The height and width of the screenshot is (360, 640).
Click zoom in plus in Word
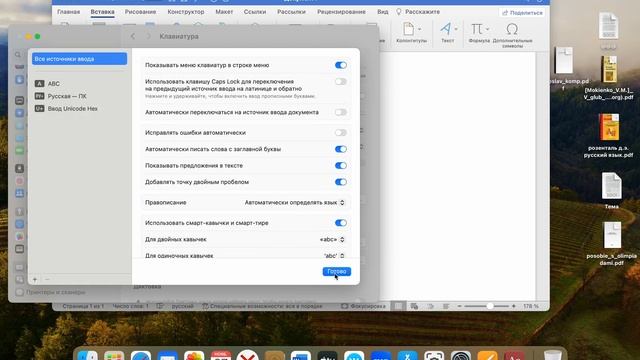[x=513, y=306]
